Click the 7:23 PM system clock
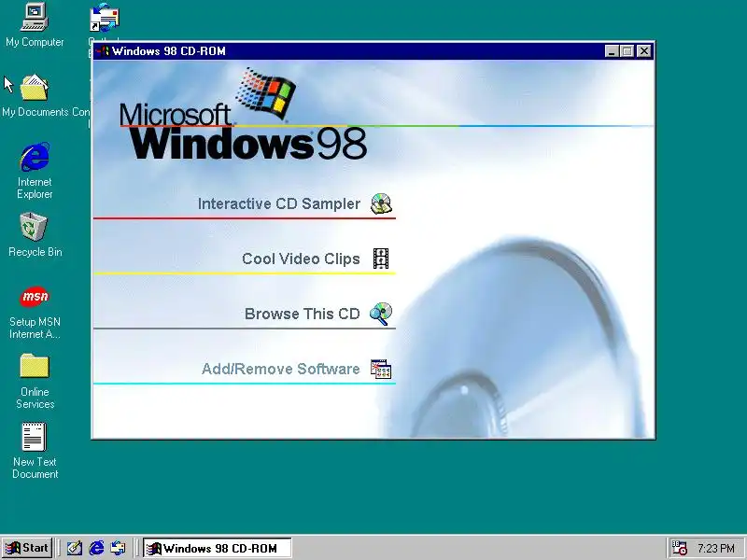Viewport: 747px width, 560px height. tap(716, 548)
